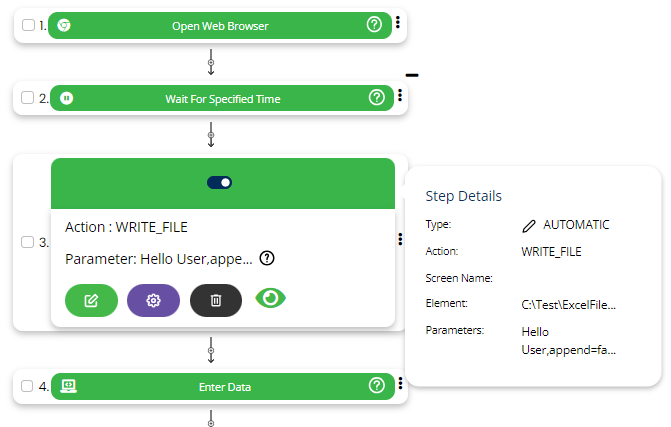Open the three-dot menu for Enter Data step

point(399,383)
